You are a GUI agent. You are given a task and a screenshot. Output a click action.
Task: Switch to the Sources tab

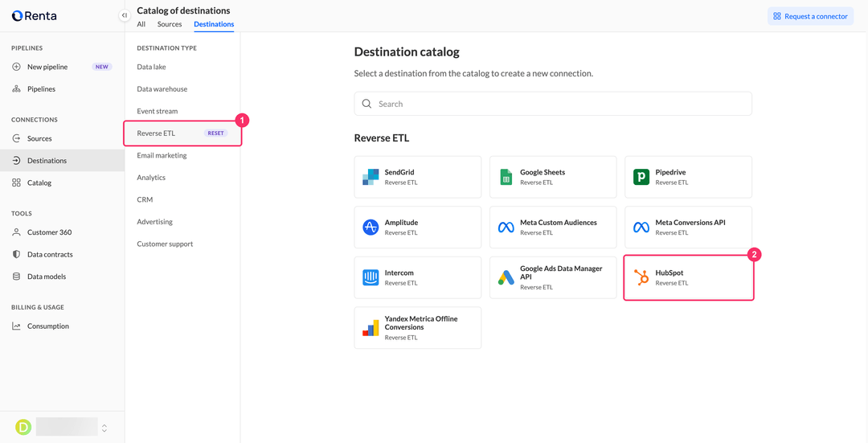(170, 24)
